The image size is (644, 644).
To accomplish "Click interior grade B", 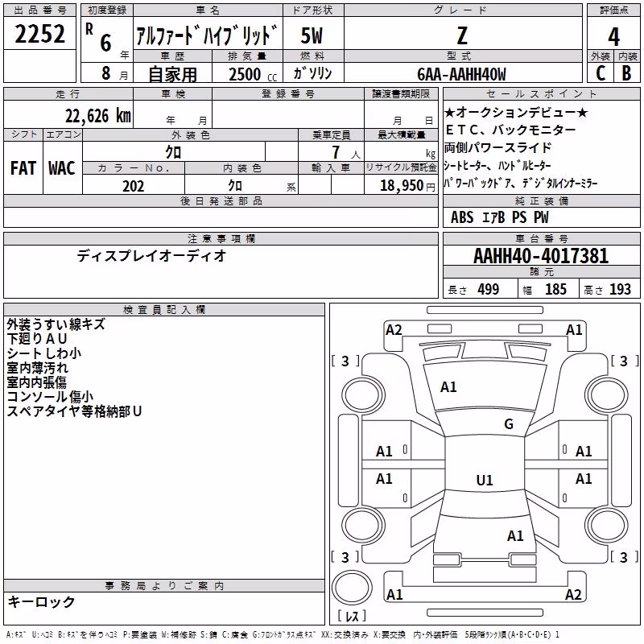I will [627, 73].
